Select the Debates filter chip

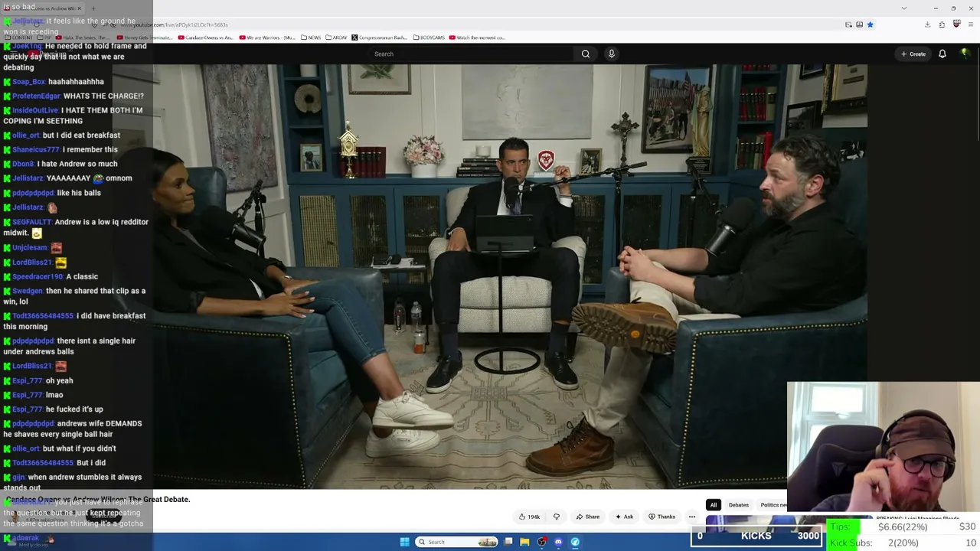click(739, 505)
